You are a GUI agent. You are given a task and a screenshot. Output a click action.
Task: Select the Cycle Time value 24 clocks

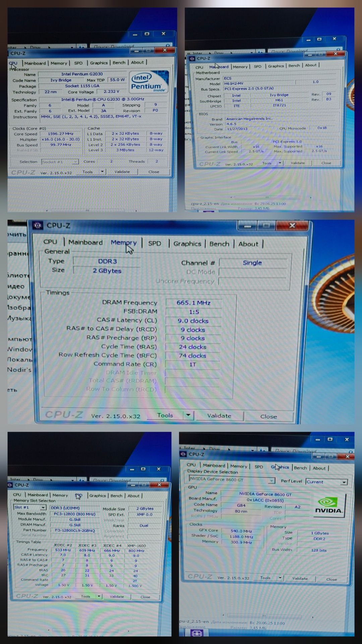(x=193, y=347)
